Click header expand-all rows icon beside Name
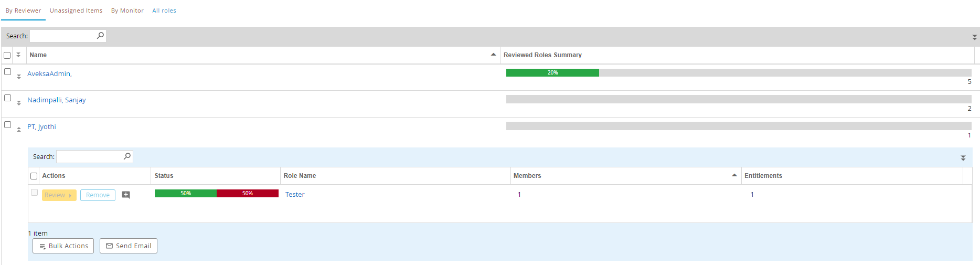Viewport: 980px width, 265px height. (x=18, y=55)
